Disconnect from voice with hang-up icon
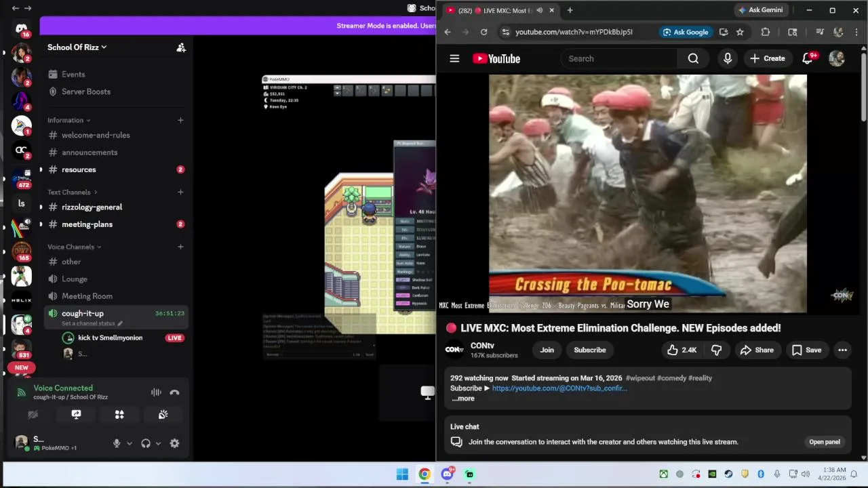This screenshot has height=488, width=868. tap(174, 392)
